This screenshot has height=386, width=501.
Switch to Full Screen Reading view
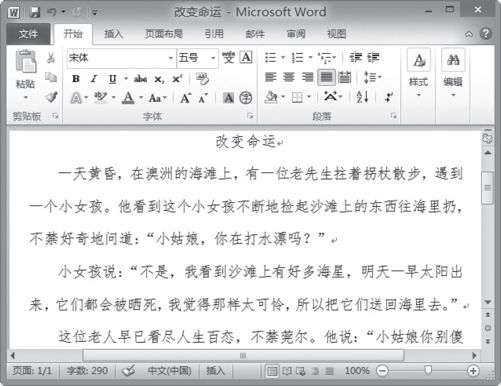click(x=287, y=371)
